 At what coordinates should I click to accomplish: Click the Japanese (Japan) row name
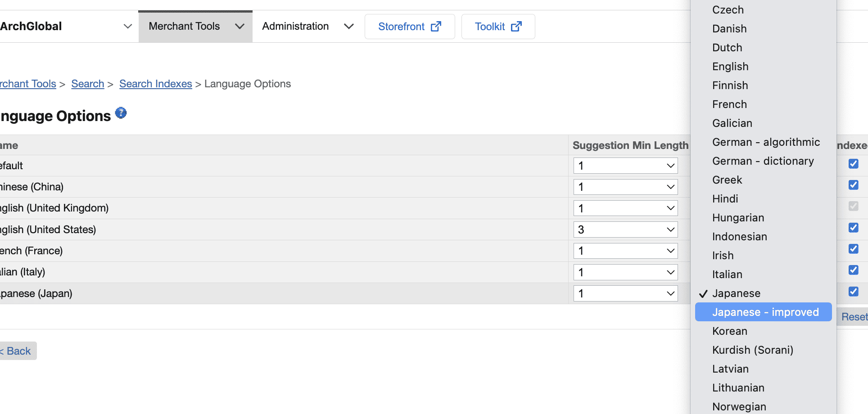point(36,293)
